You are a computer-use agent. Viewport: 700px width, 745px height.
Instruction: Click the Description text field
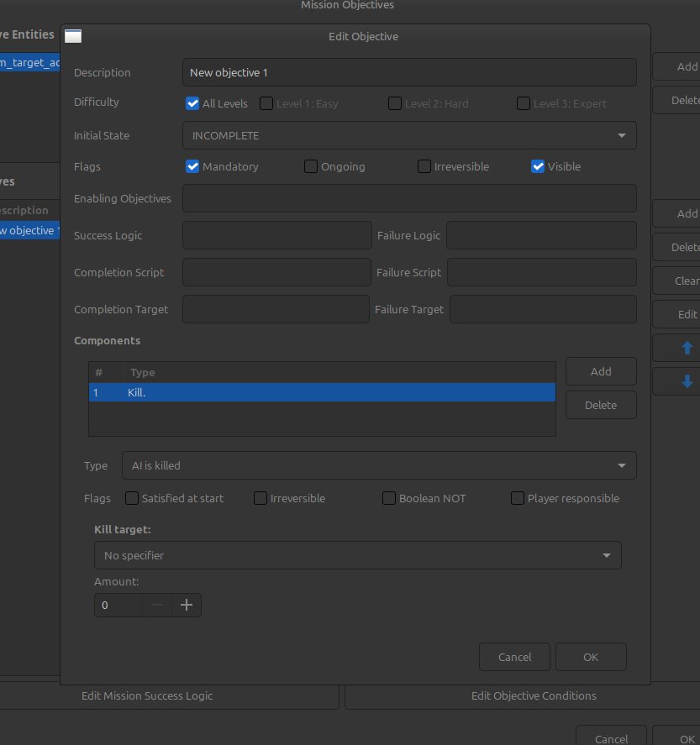pos(409,72)
